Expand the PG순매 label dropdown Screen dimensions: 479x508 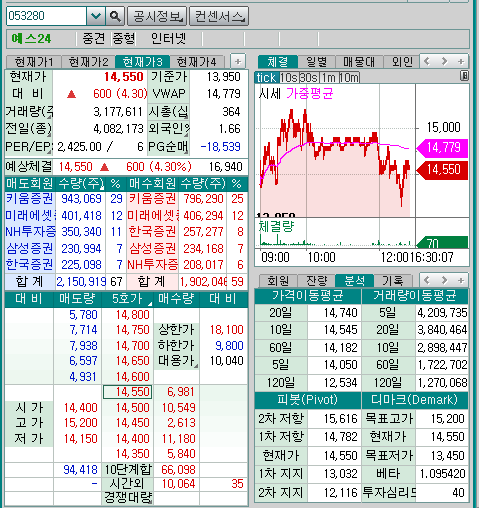pyautogui.click(x=186, y=152)
